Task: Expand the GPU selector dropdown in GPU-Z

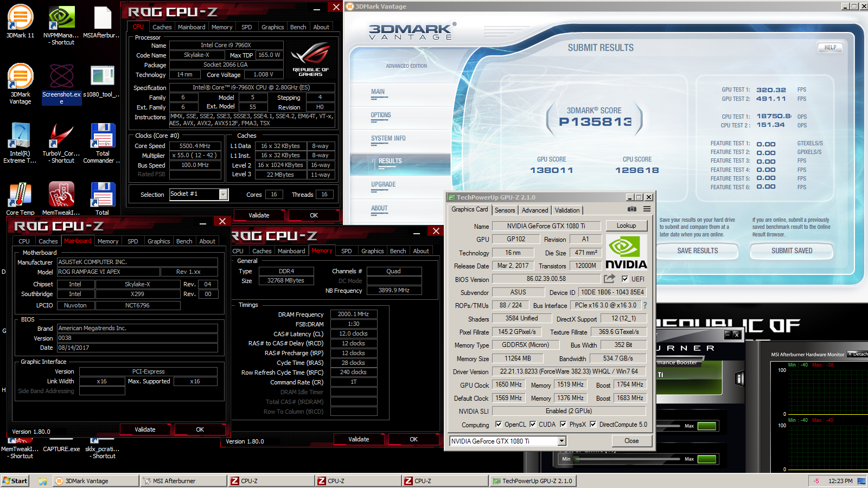Action: pos(562,441)
